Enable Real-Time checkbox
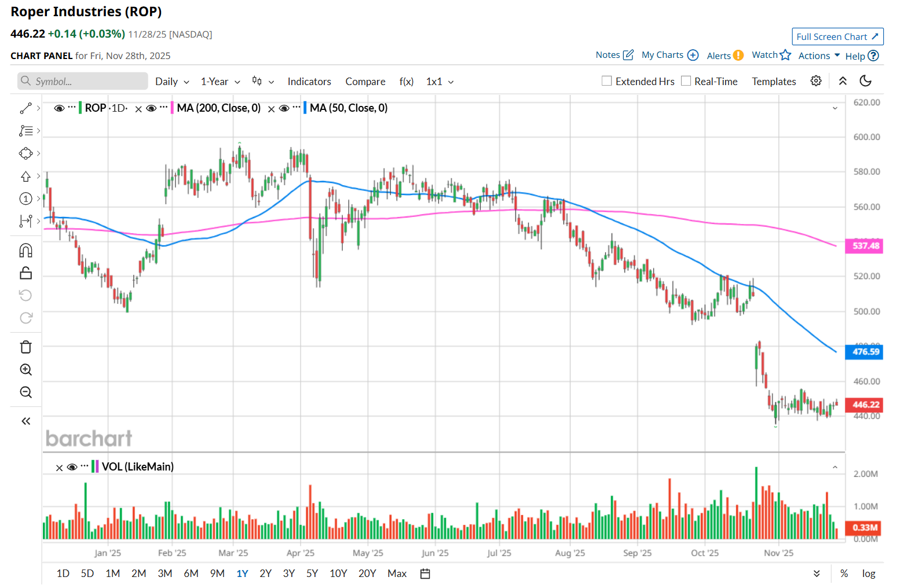This screenshot has width=911, height=588. coord(686,81)
